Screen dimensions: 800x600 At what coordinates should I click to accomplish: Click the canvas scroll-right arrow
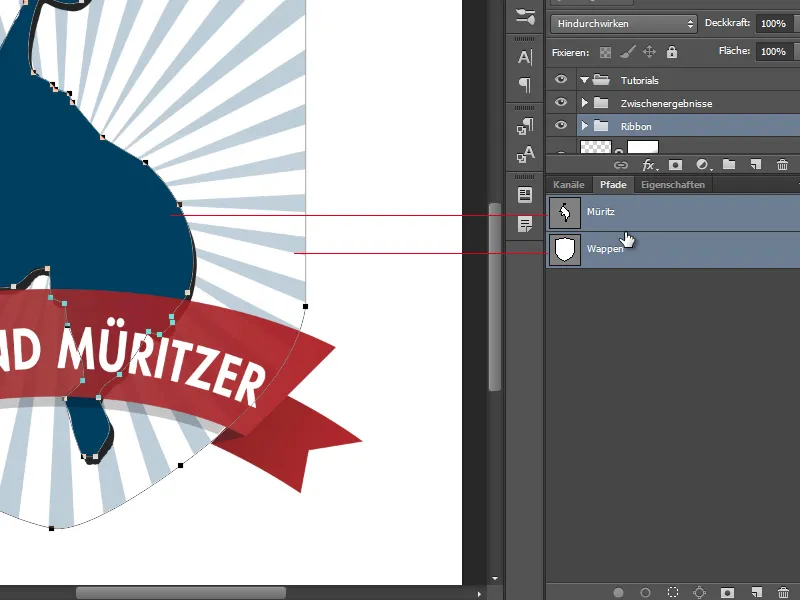pos(479,593)
